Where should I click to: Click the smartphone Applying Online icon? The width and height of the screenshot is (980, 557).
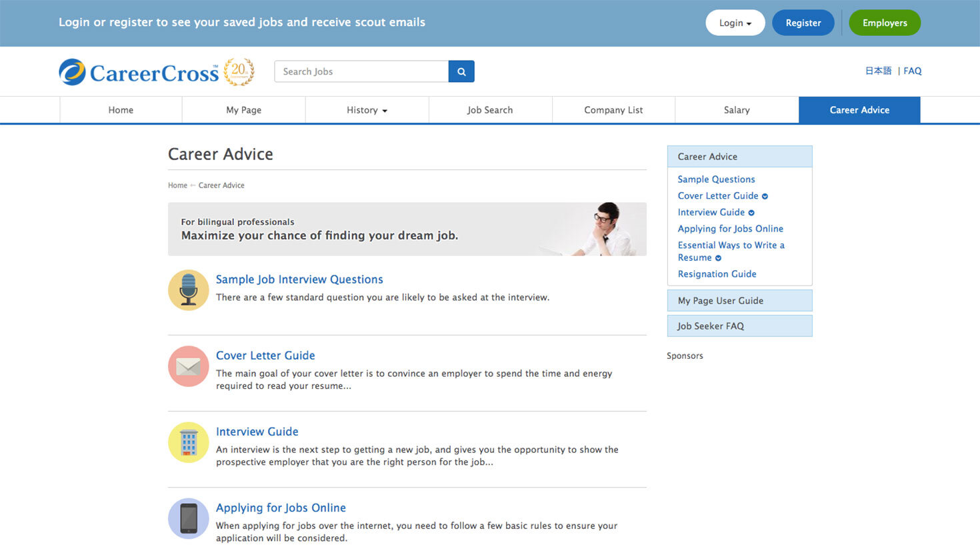(x=189, y=518)
